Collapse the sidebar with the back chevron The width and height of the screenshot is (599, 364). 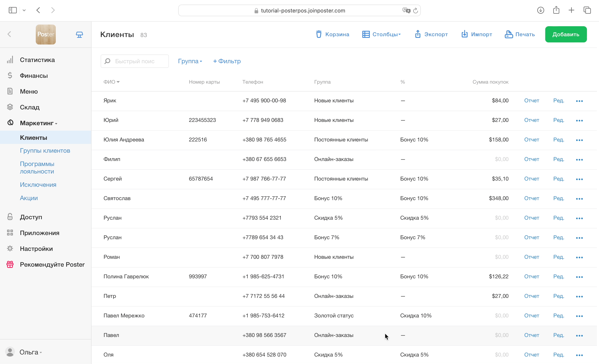pos(10,34)
